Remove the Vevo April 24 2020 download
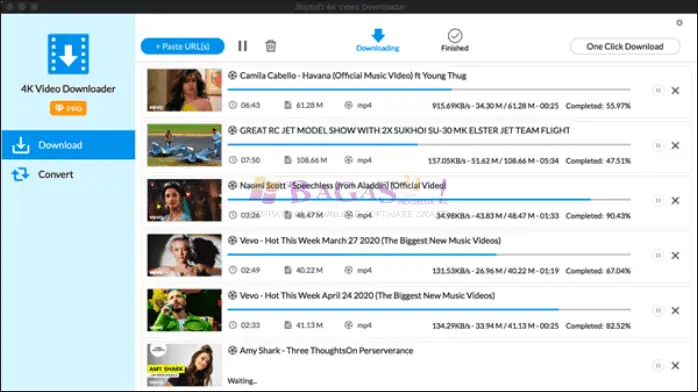This screenshot has width=698, height=392. coord(675,310)
